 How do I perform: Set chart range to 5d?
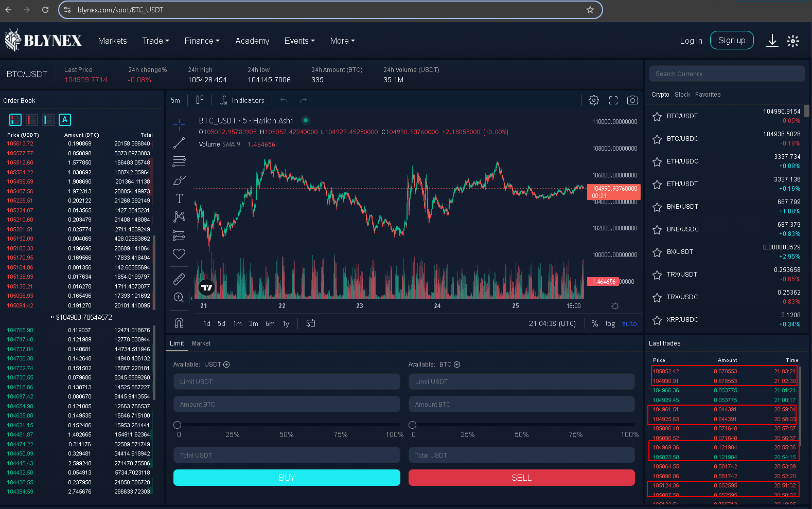coord(221,323)
